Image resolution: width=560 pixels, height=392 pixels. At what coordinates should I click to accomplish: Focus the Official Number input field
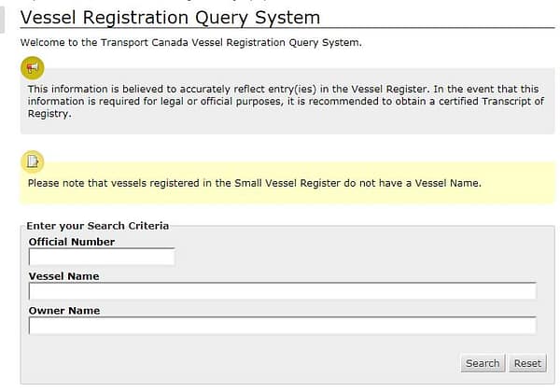tap(102, 257)
